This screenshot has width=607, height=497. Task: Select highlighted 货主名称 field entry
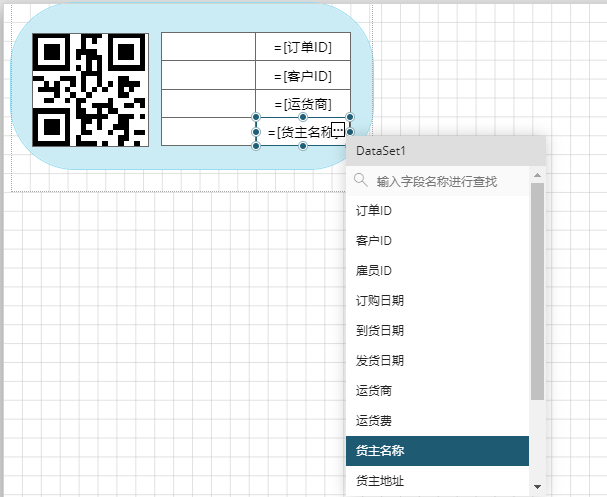click(437, 451)
